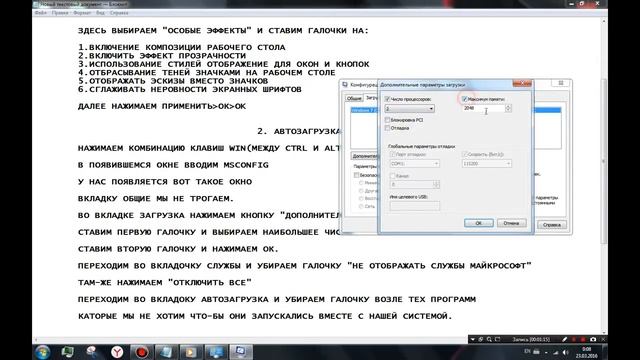640x360 pixels.
Task: Click the camera screenshot icon on recording toolbar
Action: point(593,340)
